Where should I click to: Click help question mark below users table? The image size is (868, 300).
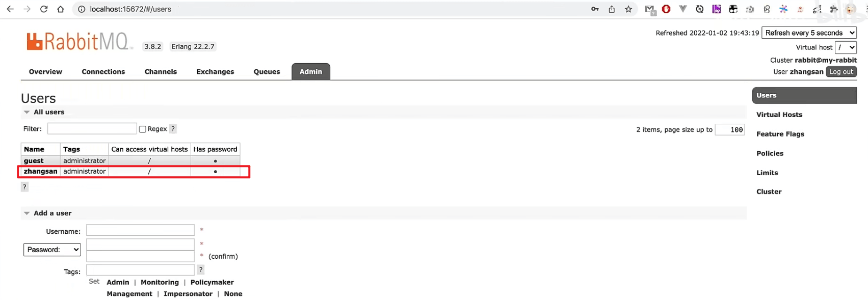(x=24, y=187)
